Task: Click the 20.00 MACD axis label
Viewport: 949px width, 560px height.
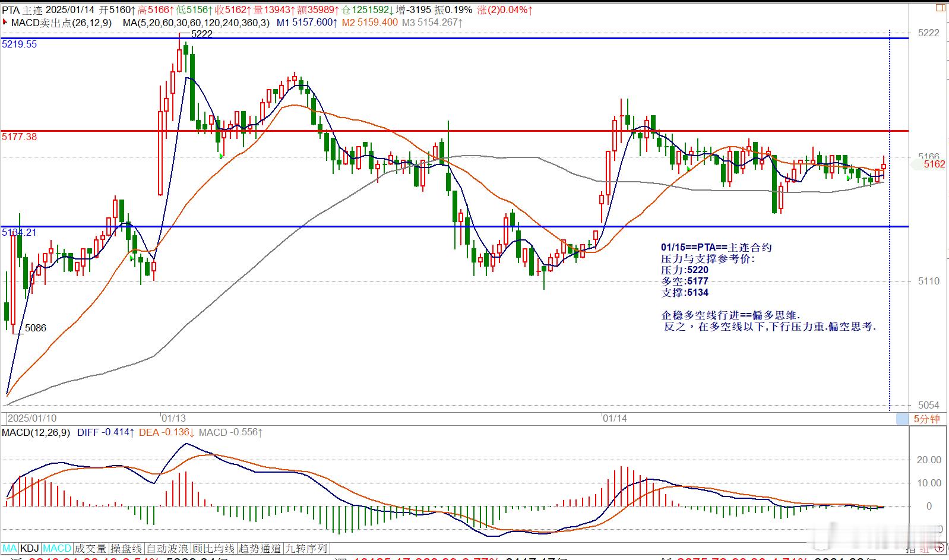Action: coord(929,460)
